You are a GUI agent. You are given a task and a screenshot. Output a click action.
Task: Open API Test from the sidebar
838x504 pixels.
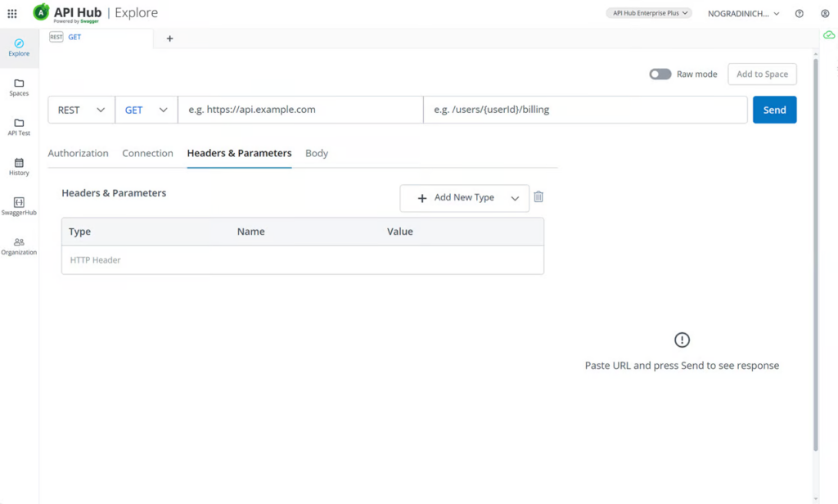point(19,127)
